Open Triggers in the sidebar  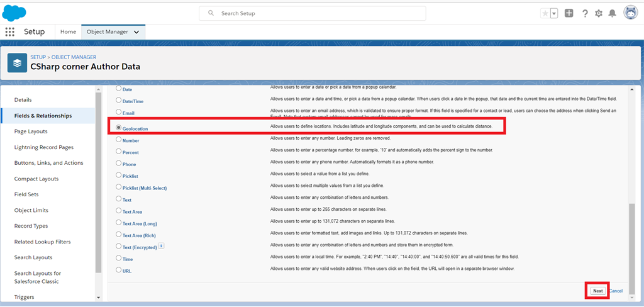(24, 297)
